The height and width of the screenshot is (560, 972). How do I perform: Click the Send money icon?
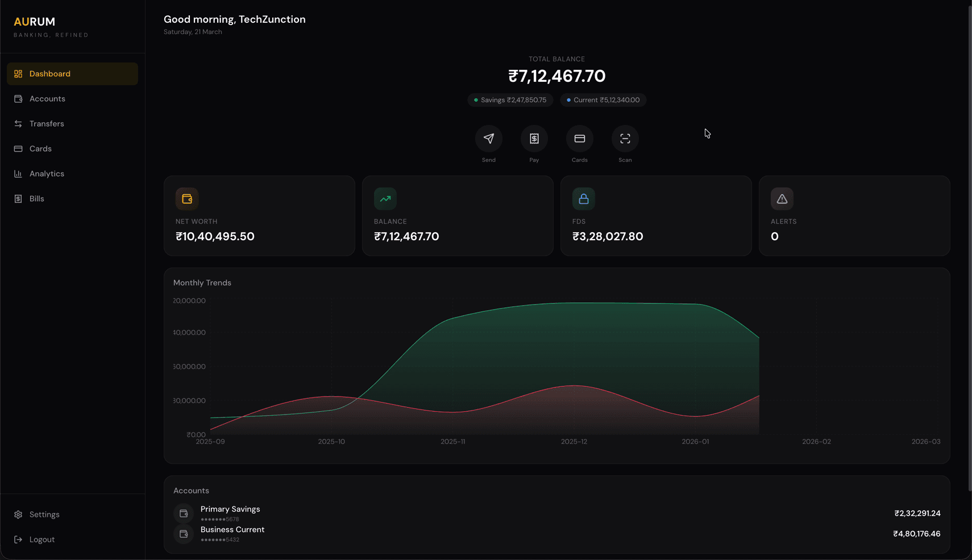(x=489, y=138)
